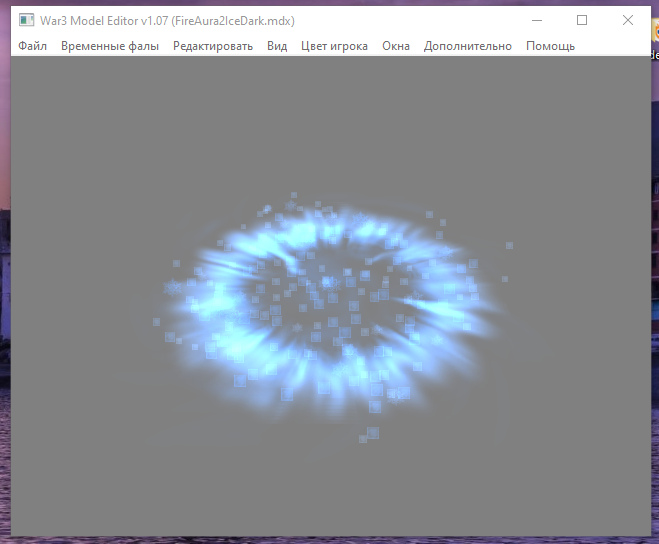
Task: Click empty gray viewport area above the model
Action: (331, 122)
